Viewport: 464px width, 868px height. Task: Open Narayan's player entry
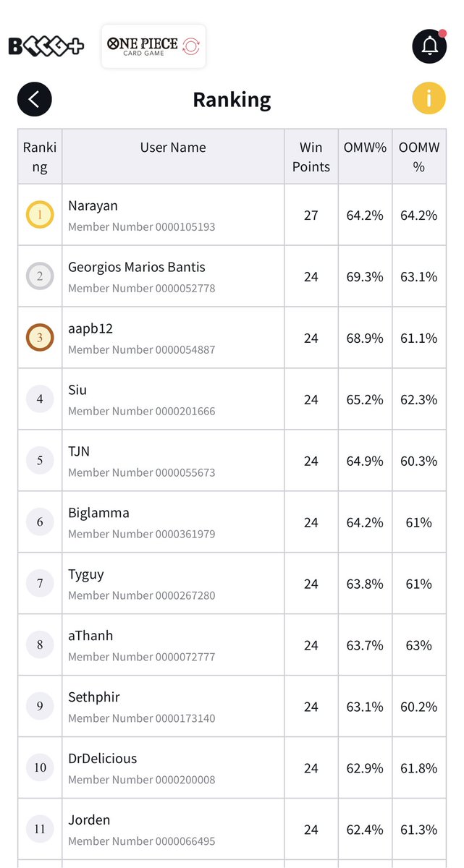232,215
